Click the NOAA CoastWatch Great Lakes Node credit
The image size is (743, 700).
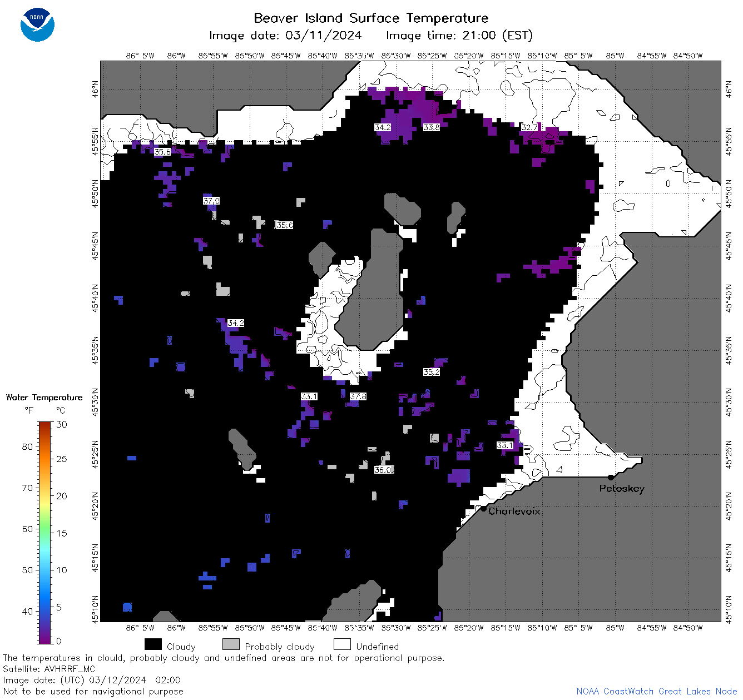[656, 691]
